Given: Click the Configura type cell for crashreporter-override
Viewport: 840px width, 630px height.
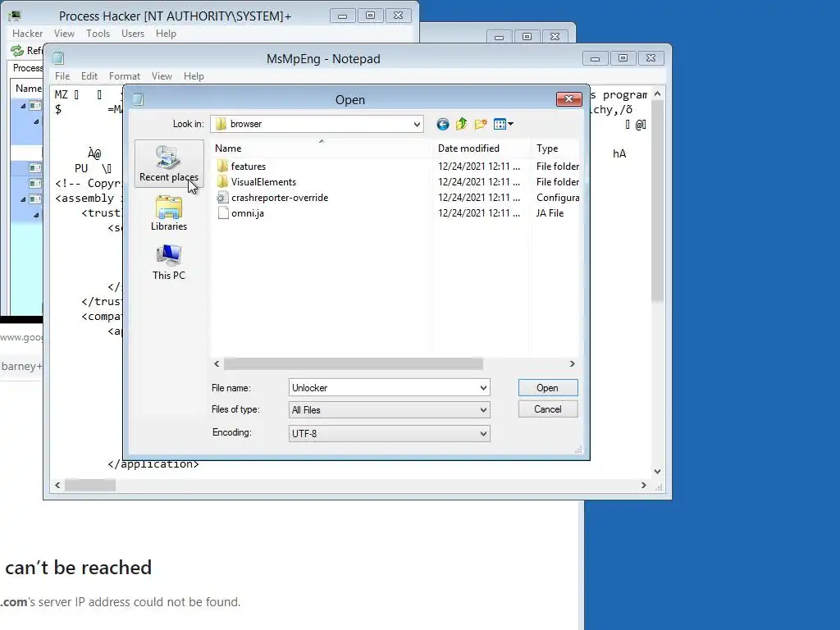Looking at the screenshot, I should click(558, 197).
